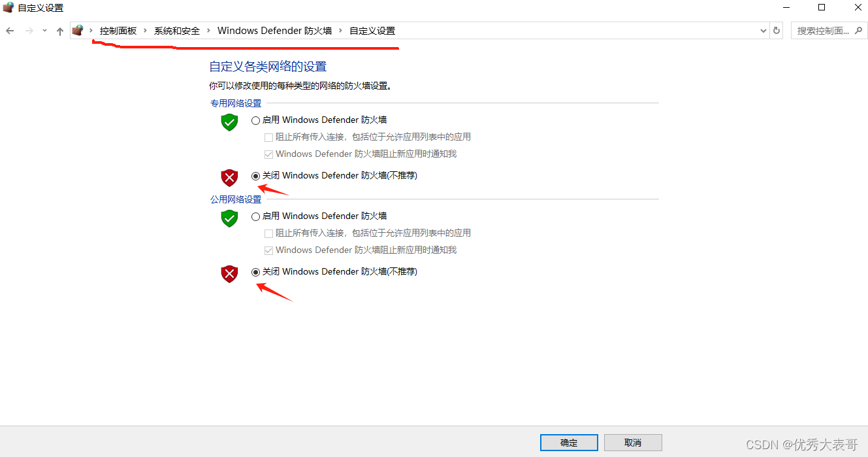This screenshot has width=868, height=457.
Task: Click the 确定 button
Action: click(569, 443)
